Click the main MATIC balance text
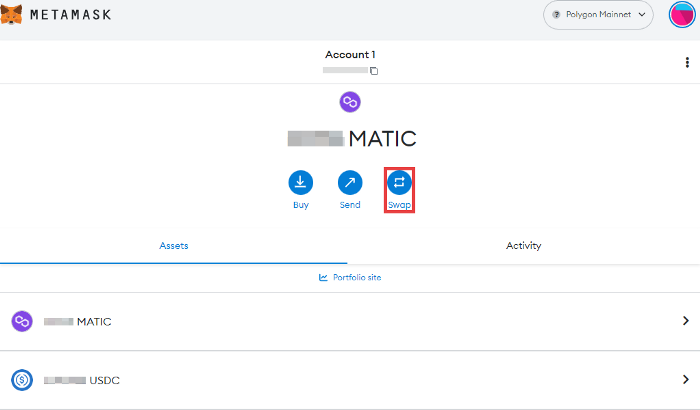This screenshot has height=410, width=700. click(383, 138)
